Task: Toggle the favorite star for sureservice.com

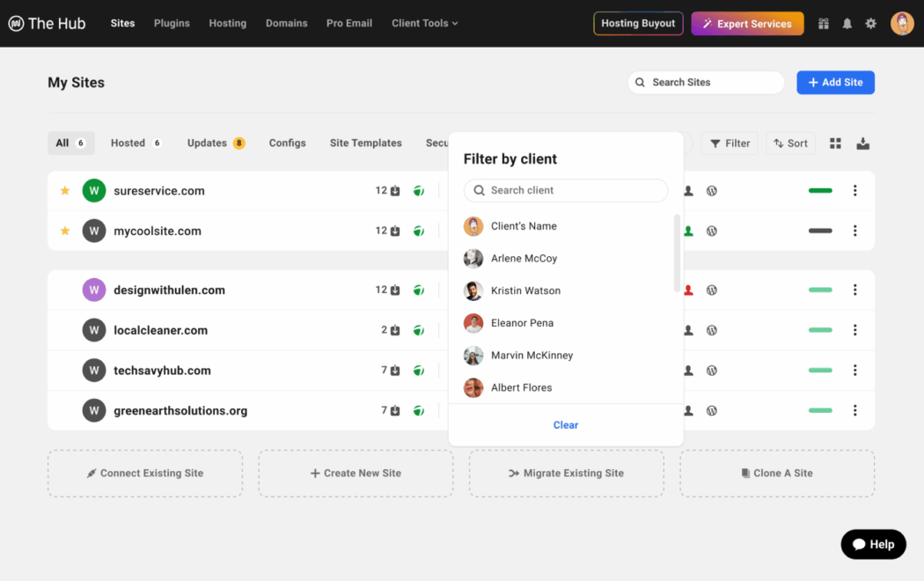Action: (x=64, y=190)
